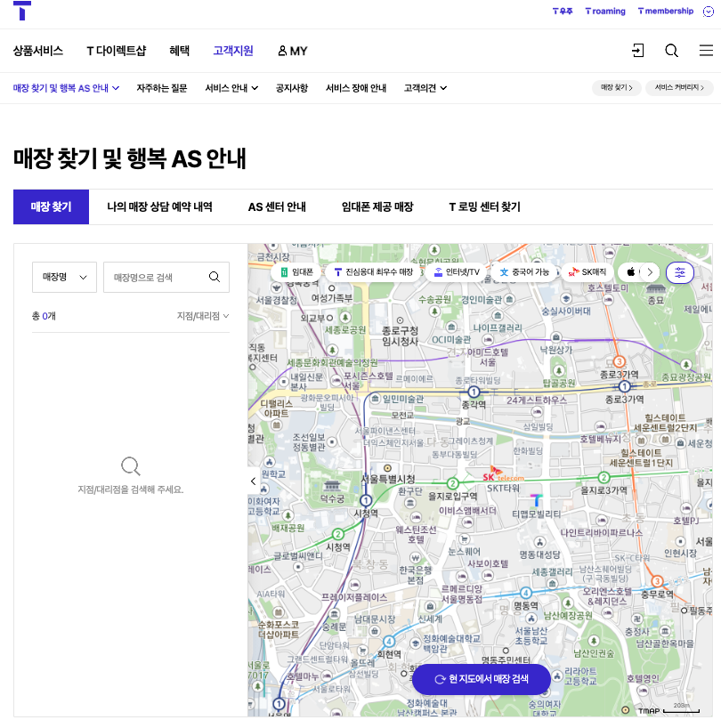
Task: Go to 자주하는 질문 page
Action: 162,88
